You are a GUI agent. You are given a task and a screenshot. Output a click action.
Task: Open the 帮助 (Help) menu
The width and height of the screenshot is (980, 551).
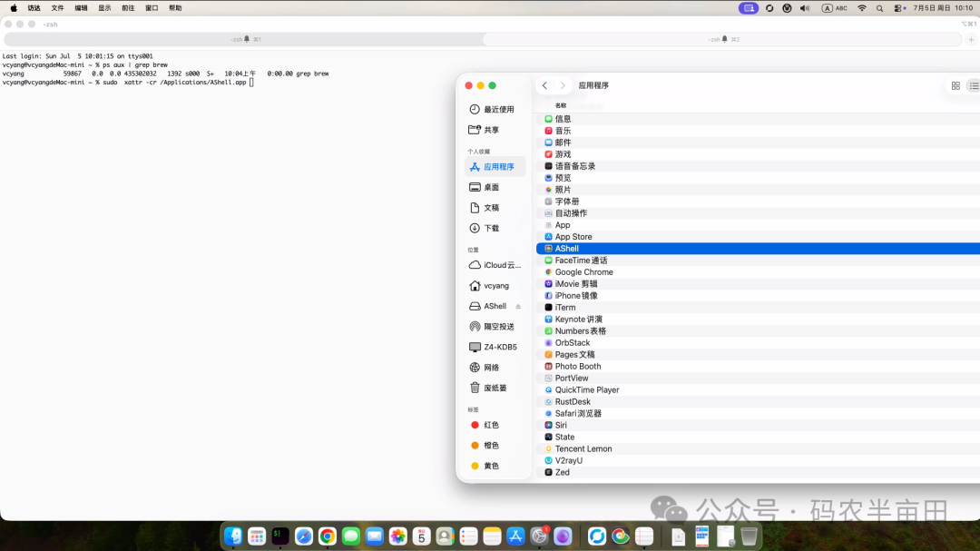(x=176, y=8)
